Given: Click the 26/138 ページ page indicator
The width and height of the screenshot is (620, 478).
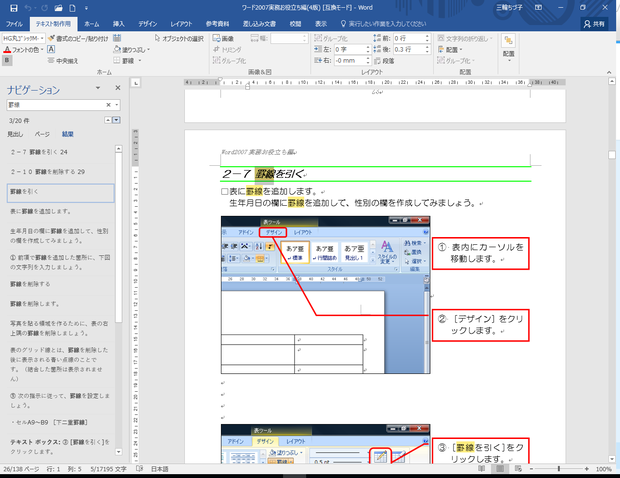Looking at the screenshot, I should [x=21, y=469].
